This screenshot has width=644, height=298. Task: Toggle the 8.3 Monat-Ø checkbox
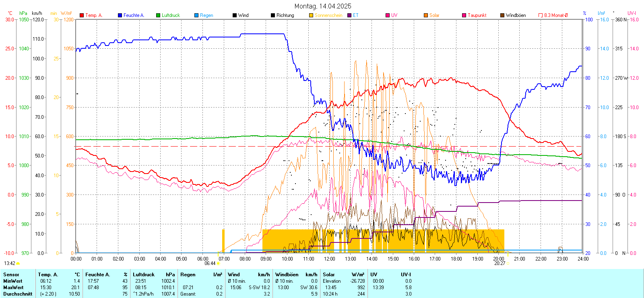tap(541, 15)
